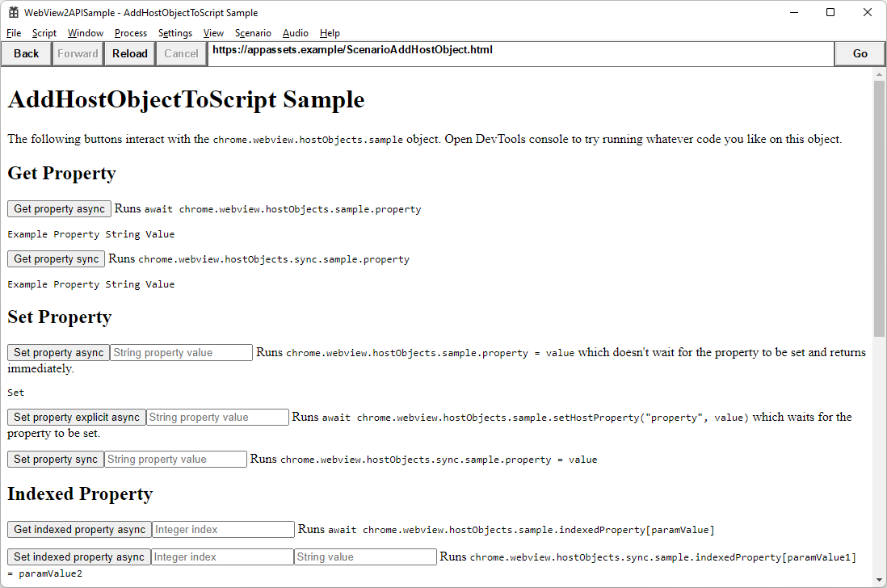
Task: Click the Set property sync button
Action: coord(55,459)
